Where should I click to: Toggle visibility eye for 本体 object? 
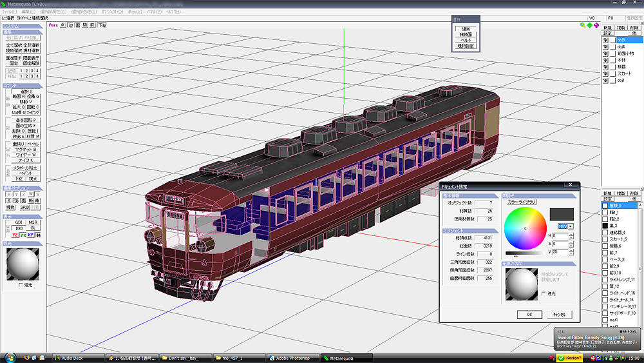(605, 60)
